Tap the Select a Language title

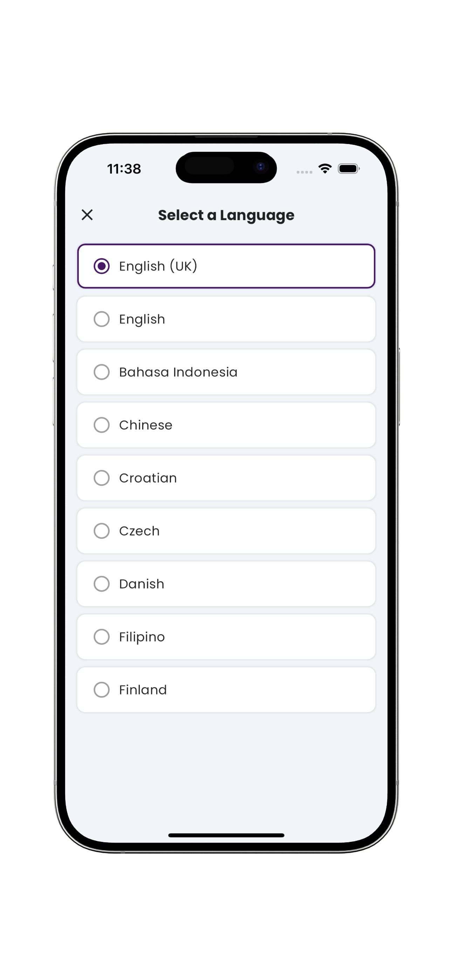click(226, 215)
